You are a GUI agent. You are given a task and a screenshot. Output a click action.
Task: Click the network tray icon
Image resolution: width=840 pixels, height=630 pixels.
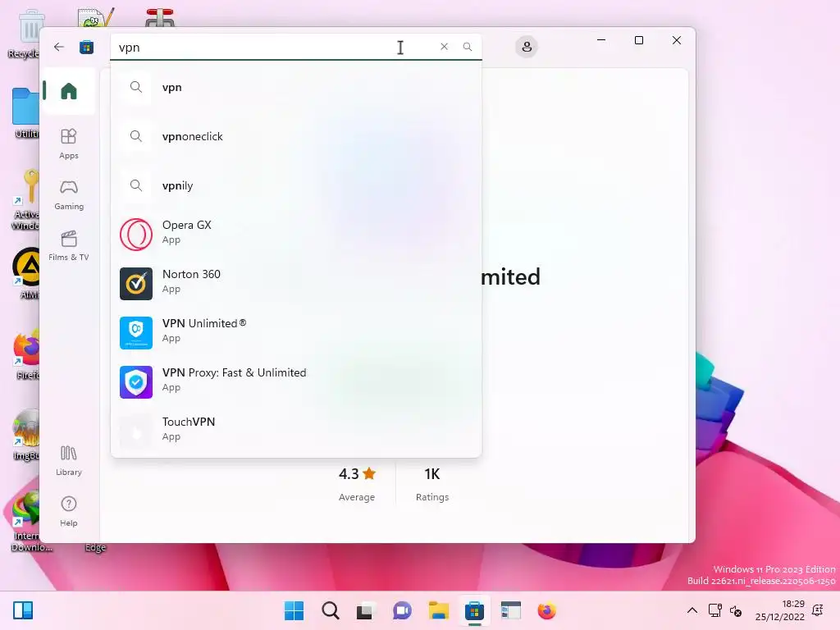click(714, 610)
